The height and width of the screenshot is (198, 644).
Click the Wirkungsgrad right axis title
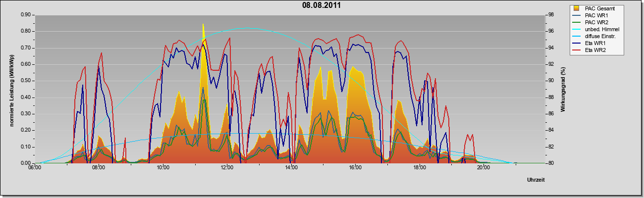pyautogui.click(x=563, y=89)
